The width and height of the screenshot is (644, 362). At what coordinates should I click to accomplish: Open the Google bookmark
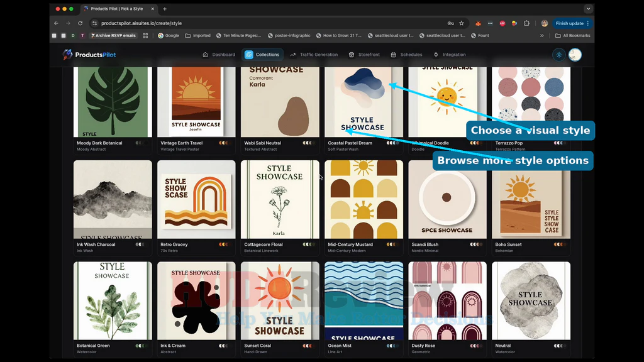(x=169, y=36)
